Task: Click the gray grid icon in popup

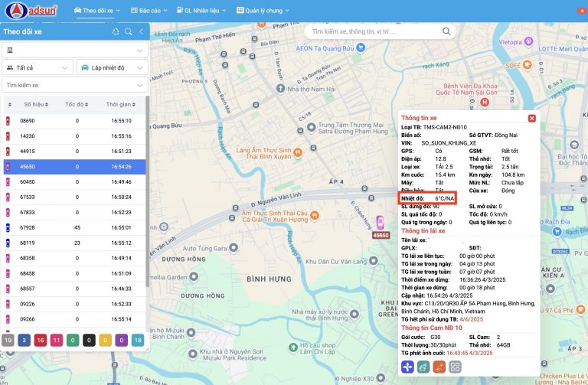Action: click(x=455, y=367)
